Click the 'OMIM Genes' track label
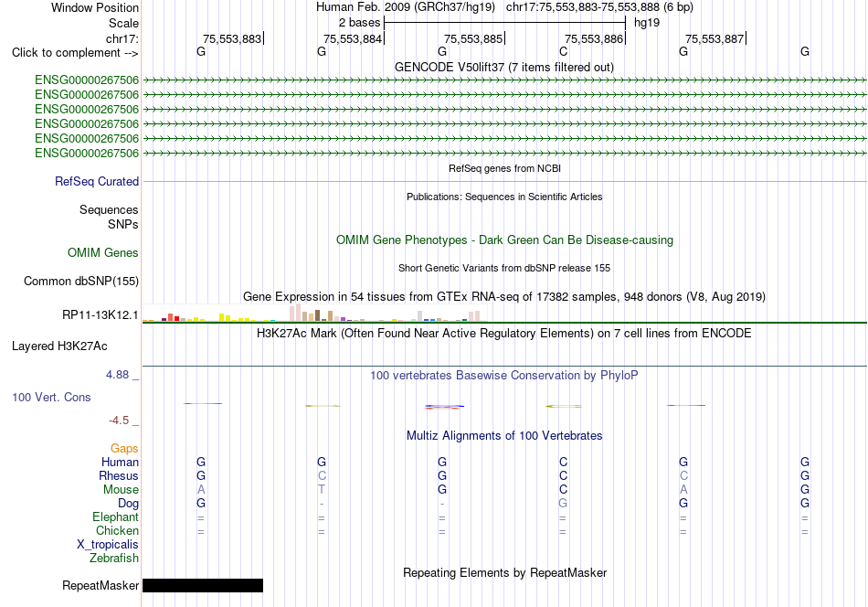Image resolution: width=868 pixels, height=607 pixels. pos(103,252)
